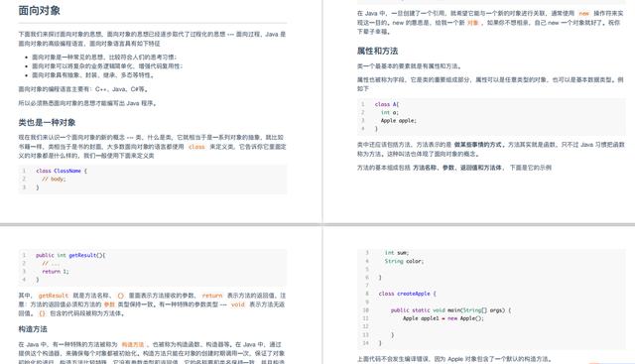The height and width of the screenshot is (364, 635).
Task: Click the bullet about 抽象、封装、继承、多态
Action: [93, 75]
